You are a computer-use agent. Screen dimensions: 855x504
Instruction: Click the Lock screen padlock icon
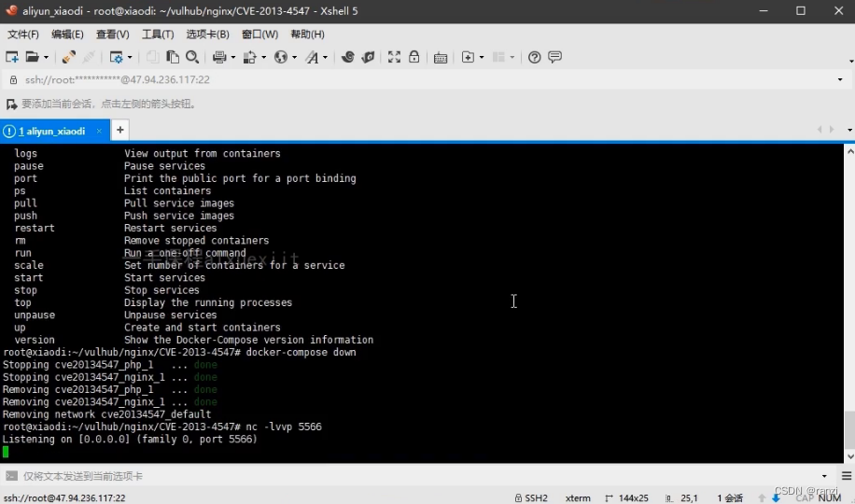point(414,57)
